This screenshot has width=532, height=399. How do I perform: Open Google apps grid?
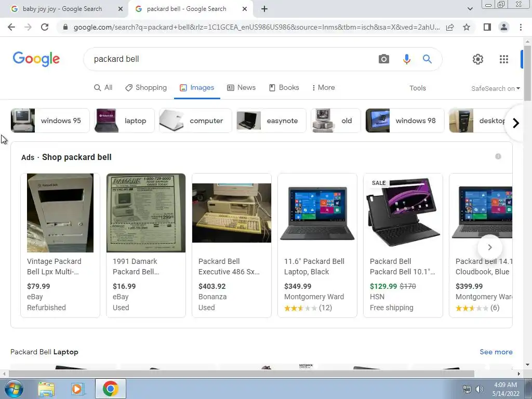504,59
